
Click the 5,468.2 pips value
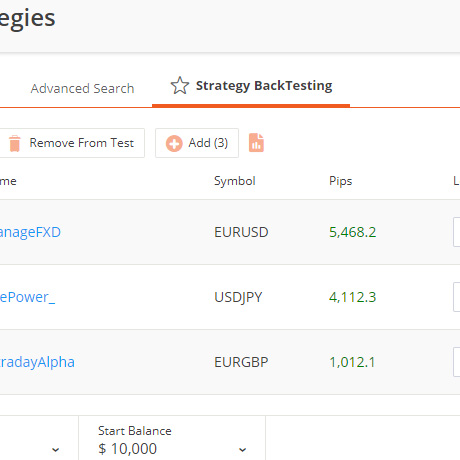(x=352, y=232)
